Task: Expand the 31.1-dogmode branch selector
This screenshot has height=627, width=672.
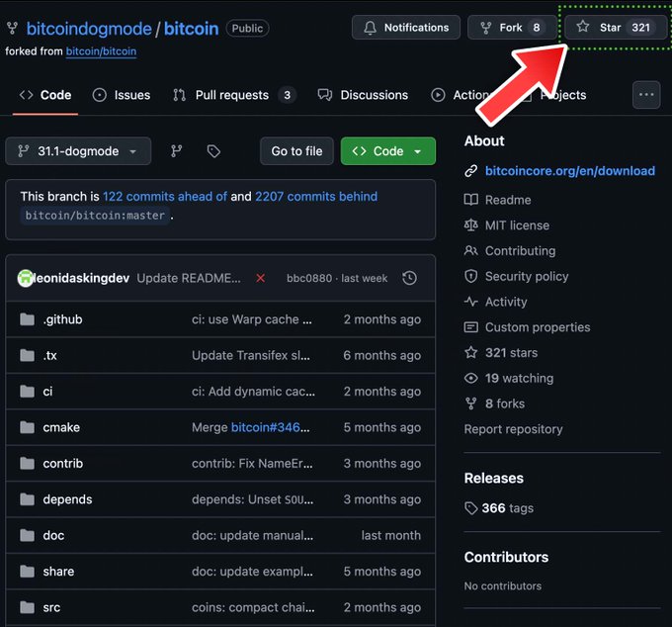Action: (78, 151)
